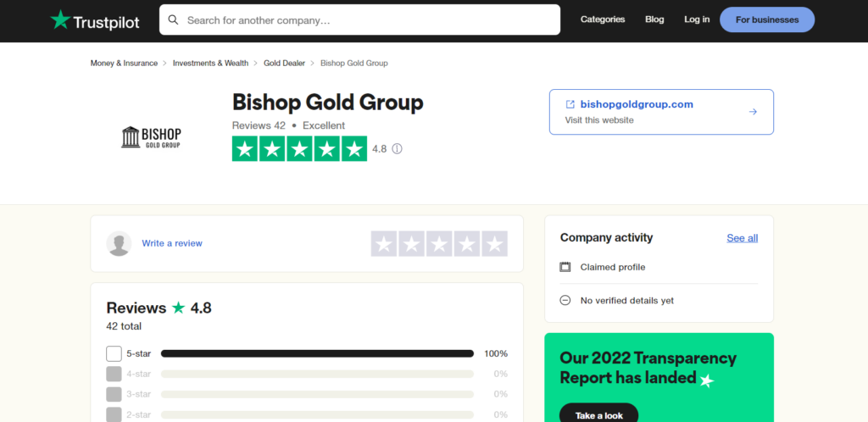Screen dimensions: 868x422
Task: Give a five-star rating in the review box
Action: coord(494,244)
